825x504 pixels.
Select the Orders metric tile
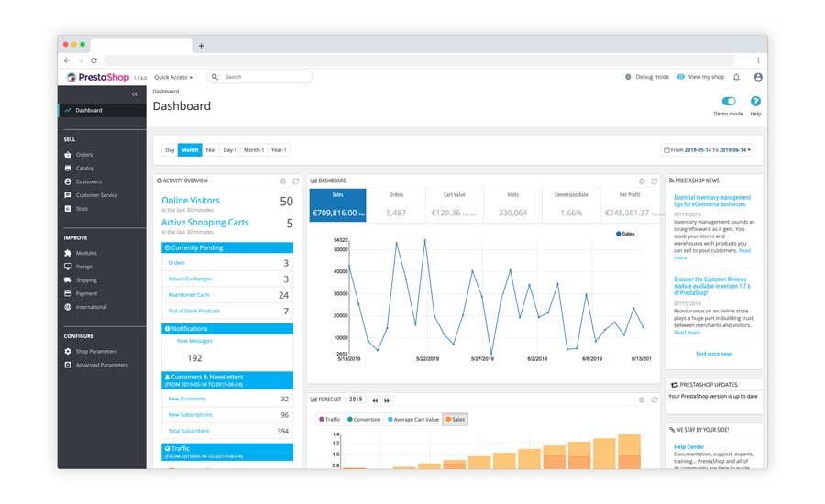(396, 205)
